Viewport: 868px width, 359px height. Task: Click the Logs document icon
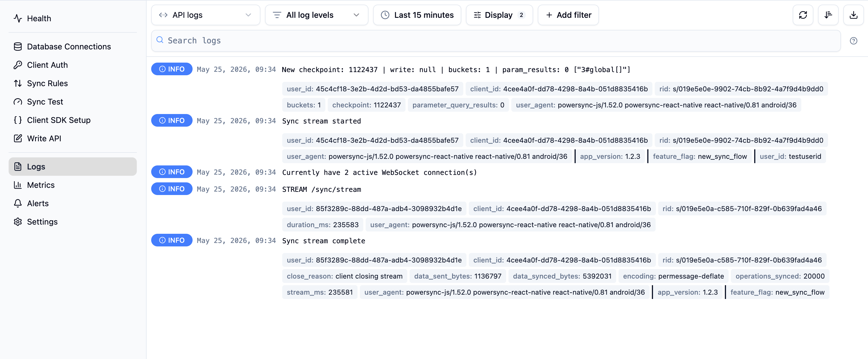pyautogui.click(x=18, y=166)
